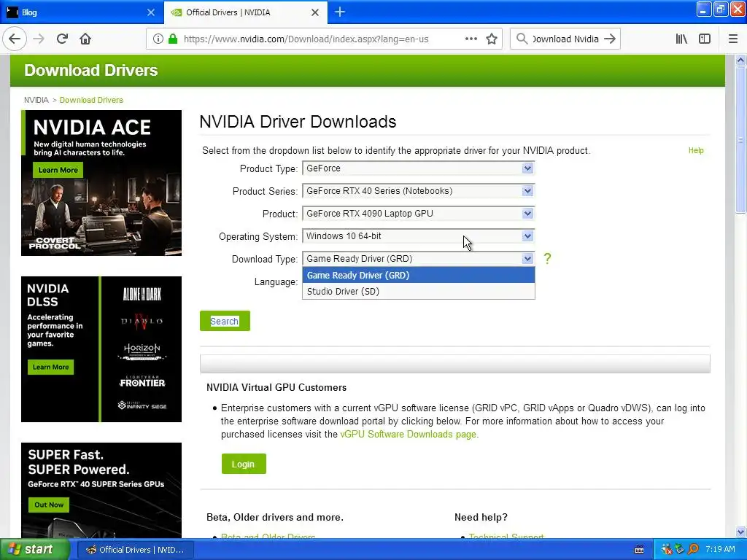Open the Library bookshelf icon
This screenshot has height=560, width=747.
[x=681, y=39]
